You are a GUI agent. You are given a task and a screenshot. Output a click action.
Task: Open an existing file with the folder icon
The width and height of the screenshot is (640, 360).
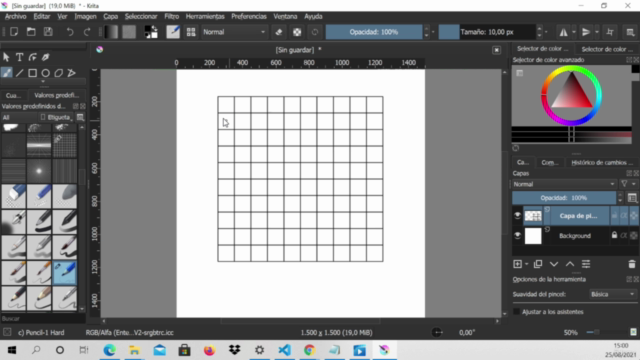point(31,32)
